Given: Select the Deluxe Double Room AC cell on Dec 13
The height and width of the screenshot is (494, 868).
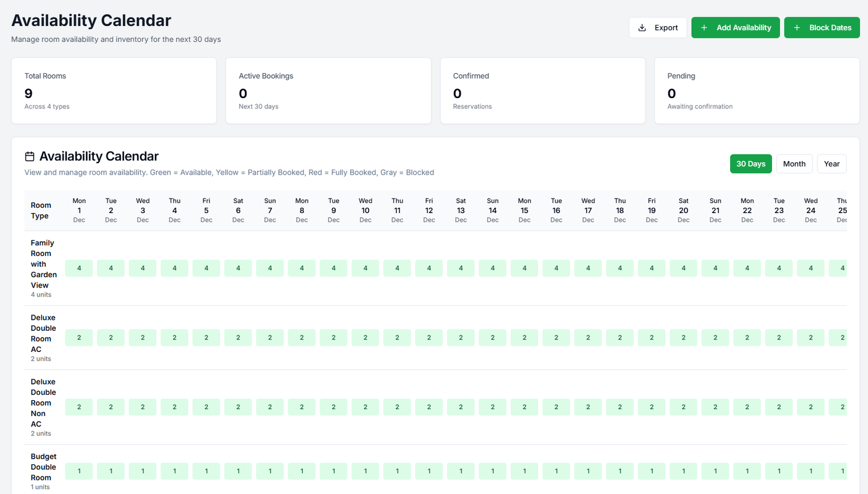Looking at the screenshot, I should 461,337.
